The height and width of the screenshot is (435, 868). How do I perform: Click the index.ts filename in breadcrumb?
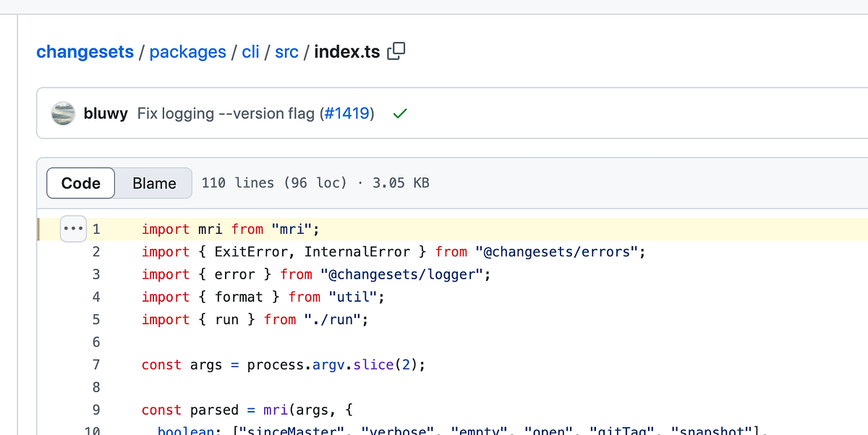click(x=345, y=51)
